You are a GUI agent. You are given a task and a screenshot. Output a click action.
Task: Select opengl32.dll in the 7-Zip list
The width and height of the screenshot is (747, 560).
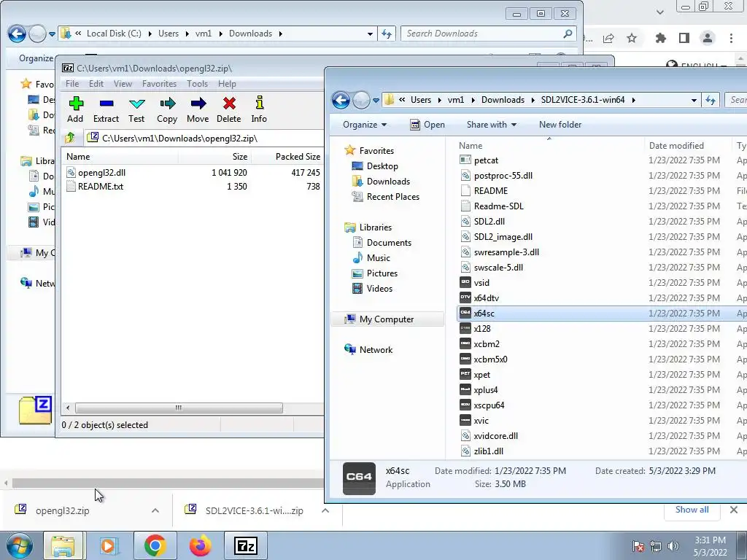(101, 172)
